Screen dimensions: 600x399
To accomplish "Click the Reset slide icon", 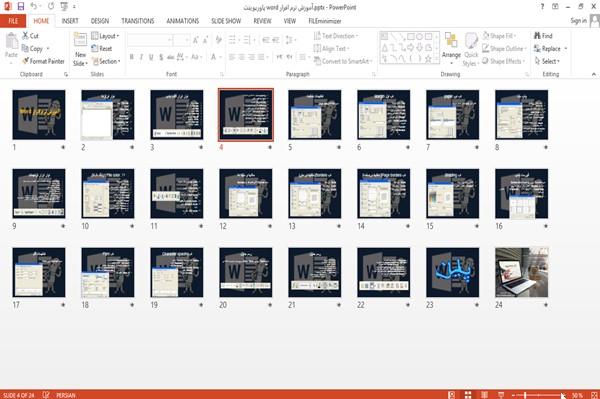I will pyautogui.click(x=95, y=48).
